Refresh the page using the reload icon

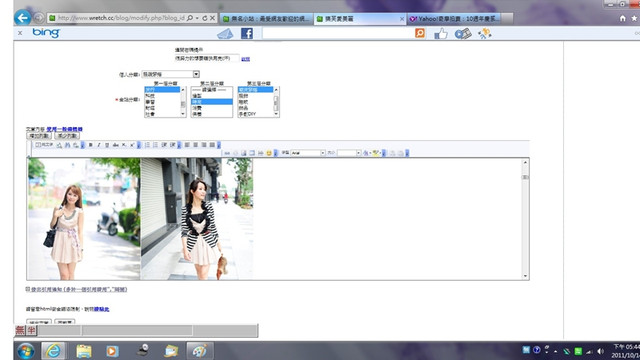205,18
